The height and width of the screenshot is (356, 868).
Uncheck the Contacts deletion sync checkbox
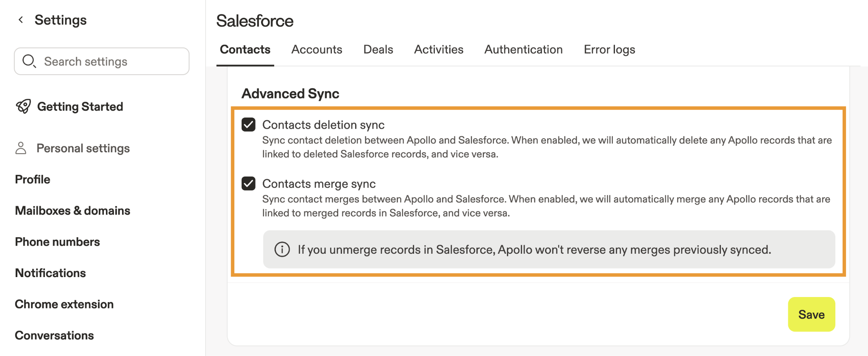pyautogui.click(x=248, y=125)
